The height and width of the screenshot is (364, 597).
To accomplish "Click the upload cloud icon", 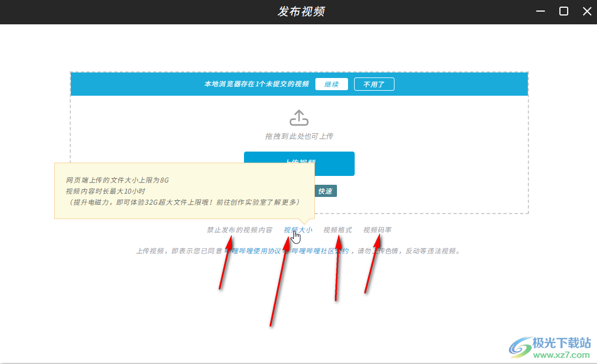I will pos(299,118).
